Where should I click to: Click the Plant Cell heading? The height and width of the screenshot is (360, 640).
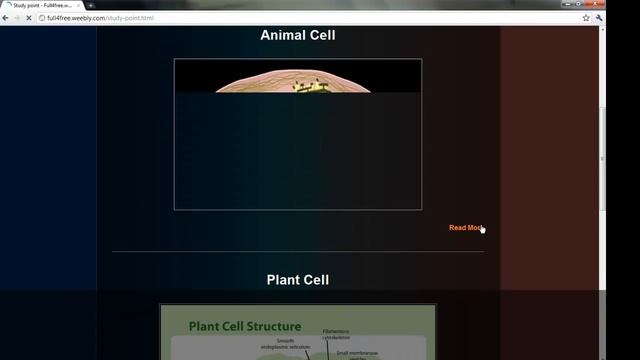click(298, 280)
